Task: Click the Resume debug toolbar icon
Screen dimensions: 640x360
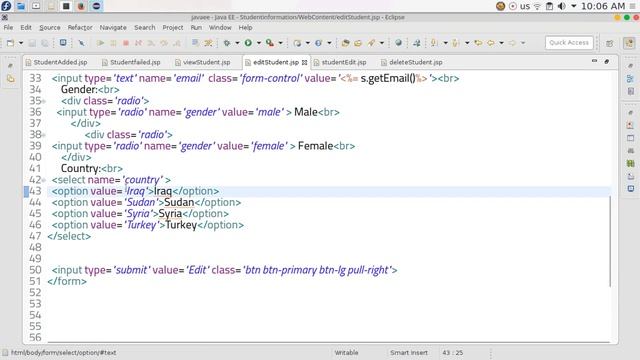Action: pyautogui.click(x=100, y=43)
